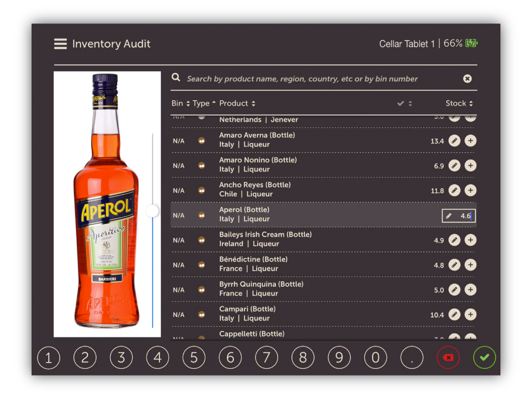Edit stock for Bénédictine with pencil icon
The width and height of the screenshot is (532, 399).
pyautogui.click(x=454, y=264)
